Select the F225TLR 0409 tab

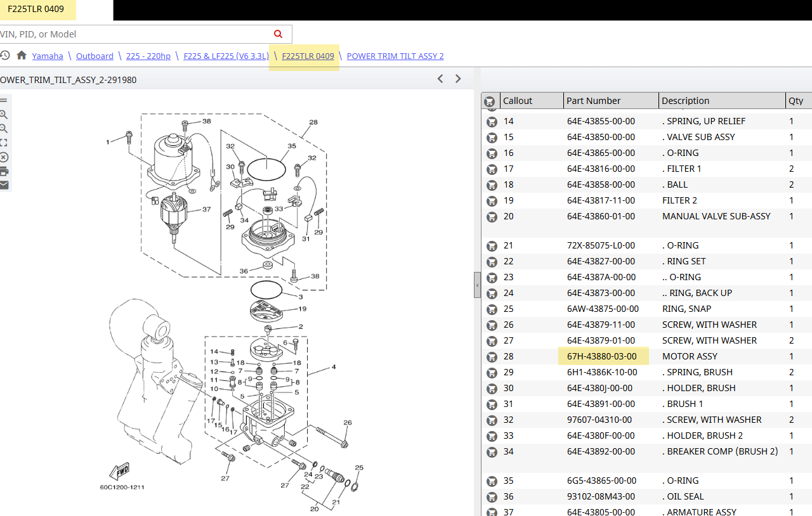(x=36, y=10)
